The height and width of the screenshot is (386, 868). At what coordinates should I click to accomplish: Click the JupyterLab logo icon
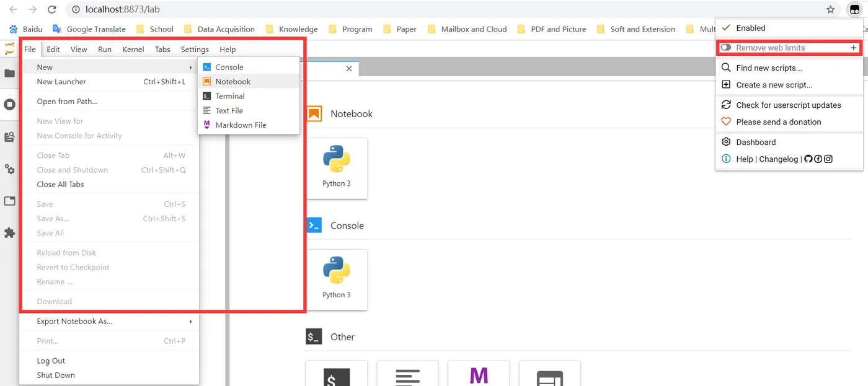click(9, 49)
